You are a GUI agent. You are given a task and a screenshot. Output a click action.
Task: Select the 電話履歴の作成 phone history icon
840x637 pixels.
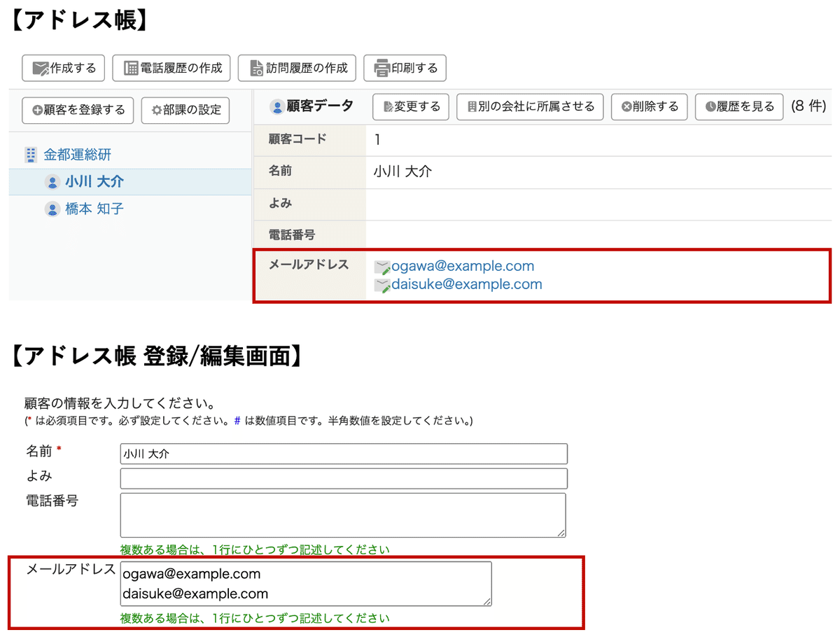tap(129, 68)
